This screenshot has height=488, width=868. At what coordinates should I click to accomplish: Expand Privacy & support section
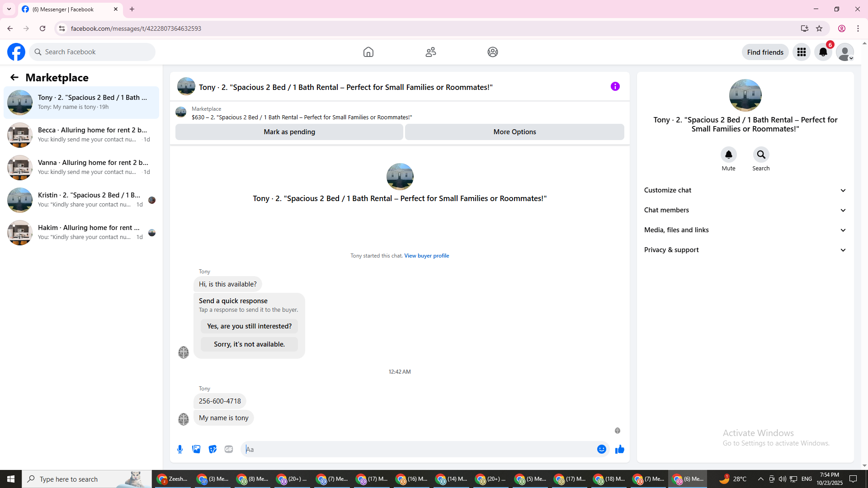(745, 250)
